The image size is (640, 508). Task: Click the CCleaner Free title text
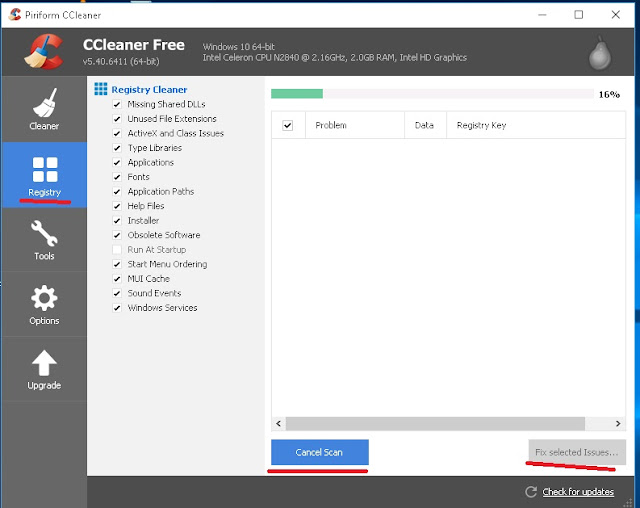tap(134, 44)
